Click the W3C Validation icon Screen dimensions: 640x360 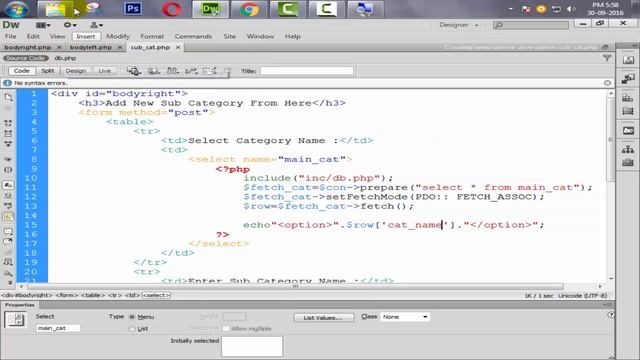click(191, 71)
